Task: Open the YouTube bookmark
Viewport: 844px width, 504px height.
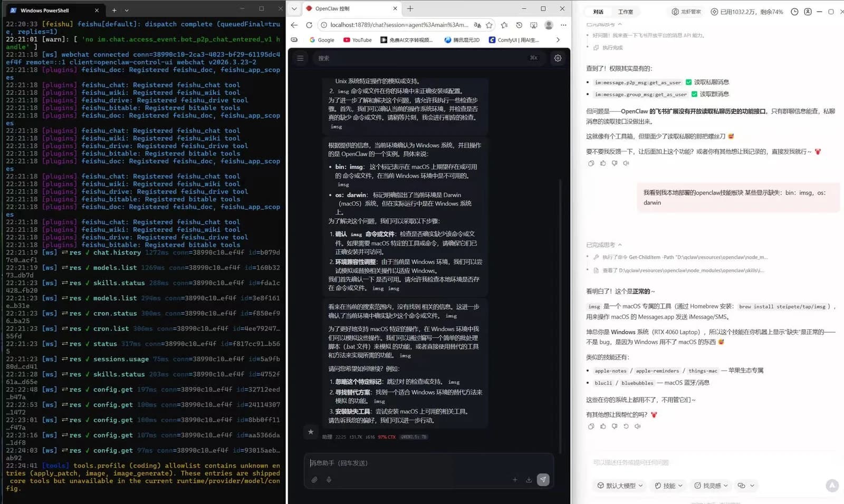Action: coord(357,40)
